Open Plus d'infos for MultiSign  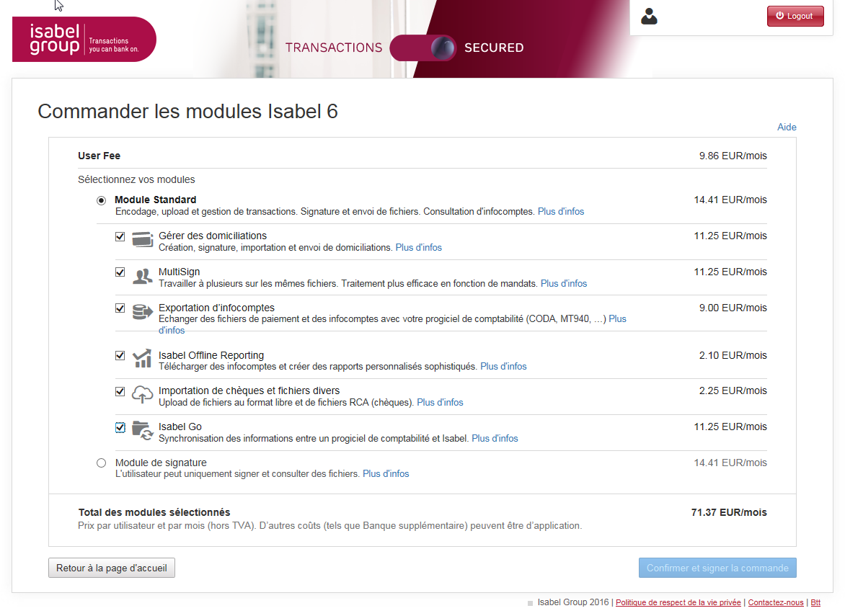[564, 284]
